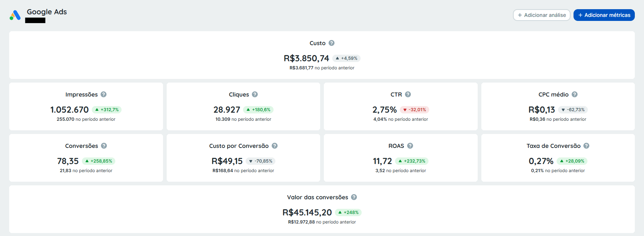
Task: Open help icon next to Custo
Action: [x=332, y=43]
